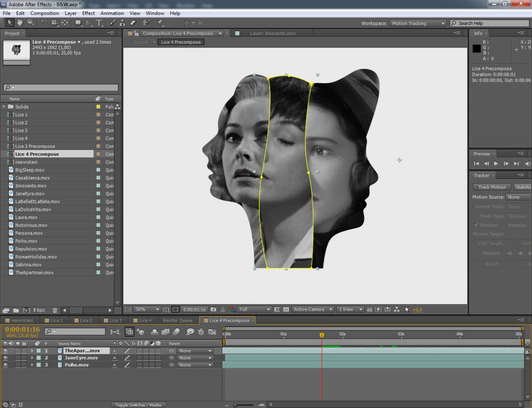Image resolution: width=532 pixels, height=408 pixels.
Task: Select the Hand tool in the toolbar
Action: (20, 23)
